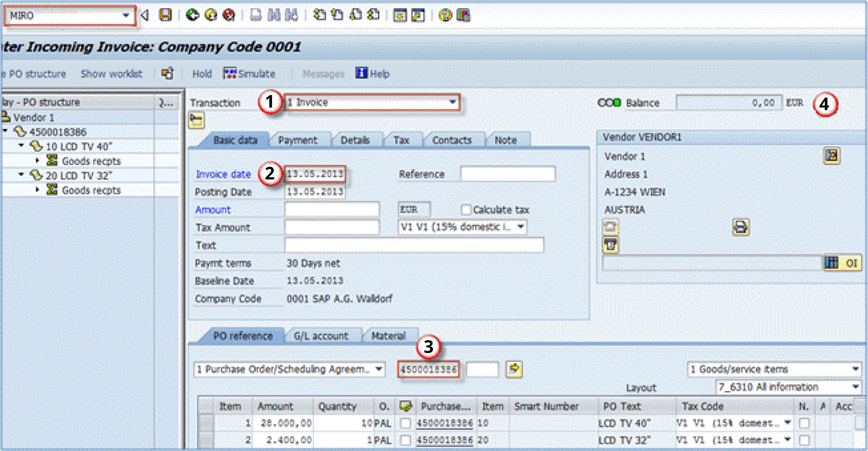Image resolution: width=868 pixels, height=451 pixels.
Task: Tick the Calculate tax checkbox
Action: tap(465, 209)
